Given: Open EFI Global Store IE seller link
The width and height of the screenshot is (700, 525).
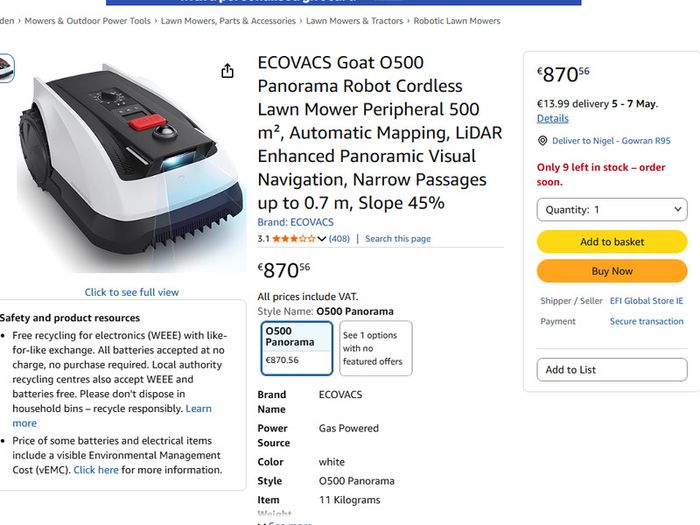Looking at the screenshot, I should tap(646, 300).
